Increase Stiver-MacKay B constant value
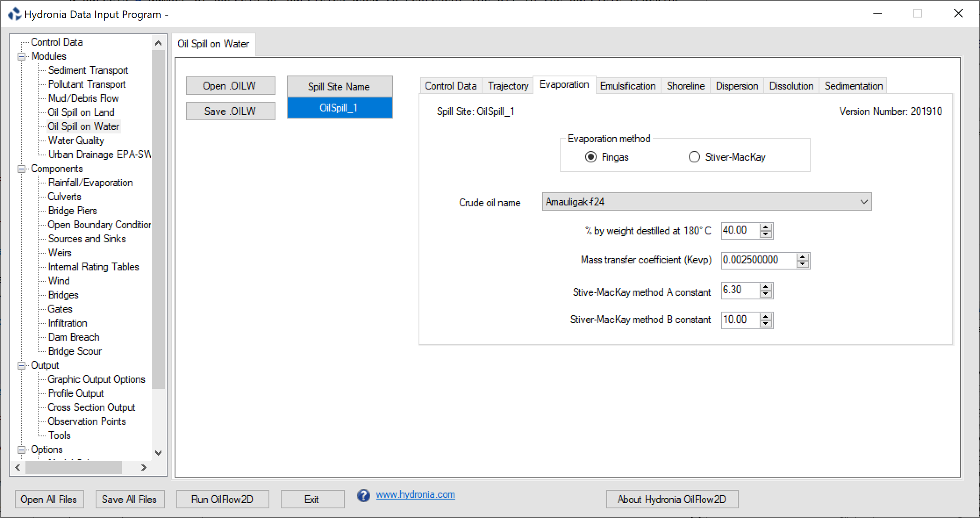The image size is (980, 518). pos(766,317)
